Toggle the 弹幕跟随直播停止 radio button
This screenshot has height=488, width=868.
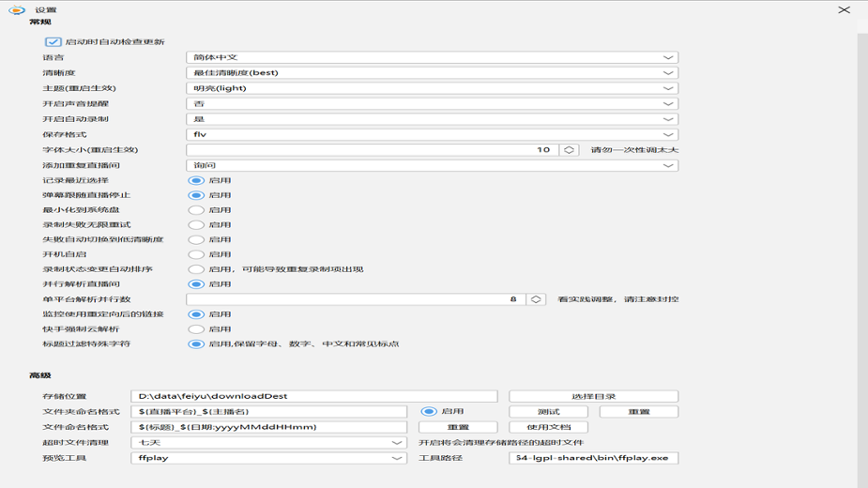point(196,195)
